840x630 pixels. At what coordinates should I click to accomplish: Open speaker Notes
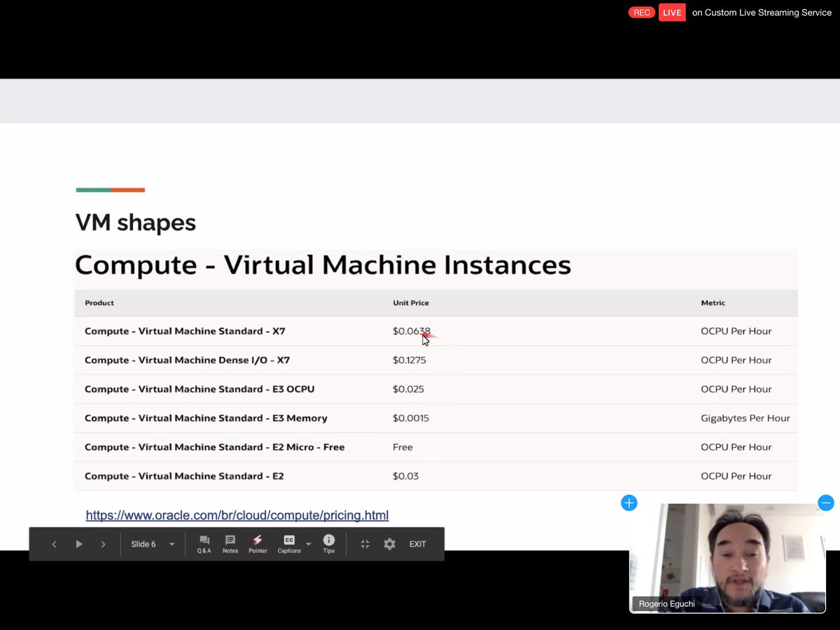(x=230, y=544)
